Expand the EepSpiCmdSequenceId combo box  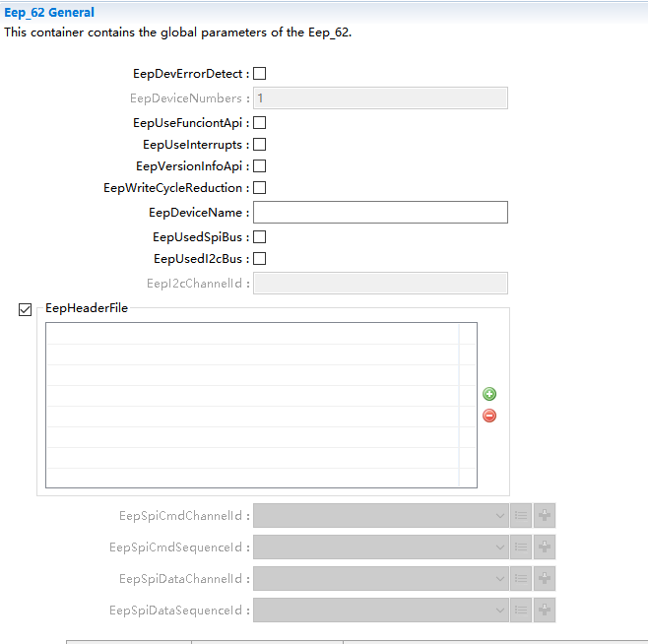point(381,547)
